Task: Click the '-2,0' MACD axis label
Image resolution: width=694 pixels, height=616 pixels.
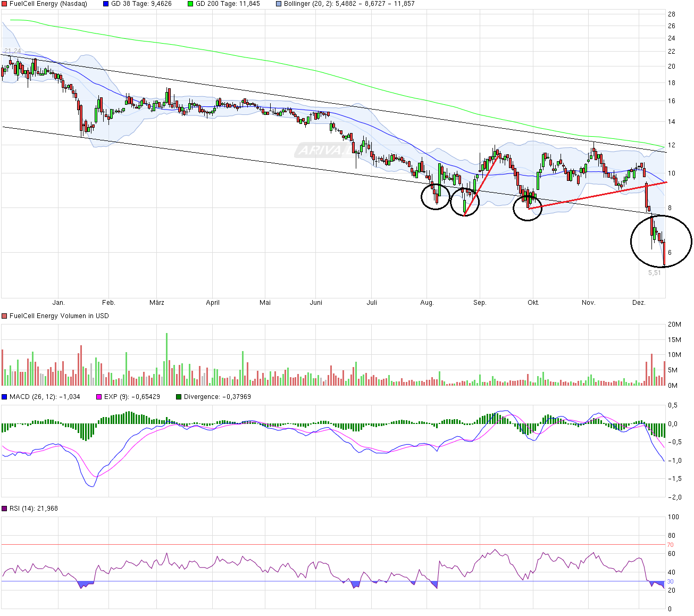Action: (674, 497)
